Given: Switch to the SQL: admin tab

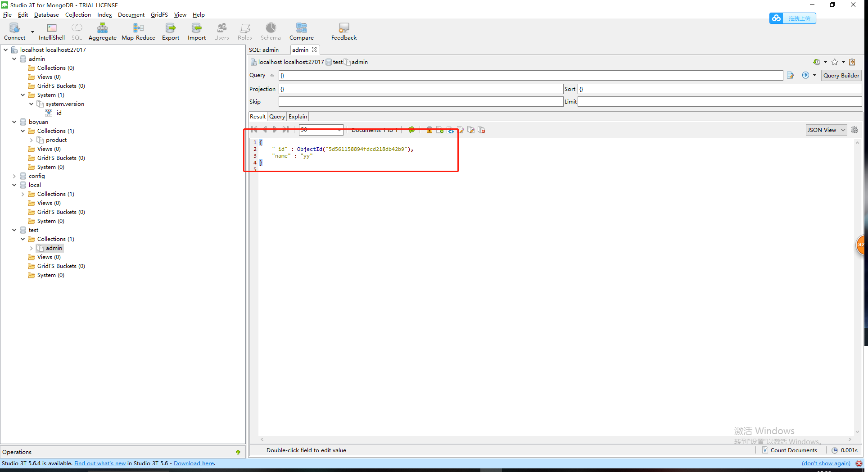Looking at the screenshot, I should click(x=264, y=50).
